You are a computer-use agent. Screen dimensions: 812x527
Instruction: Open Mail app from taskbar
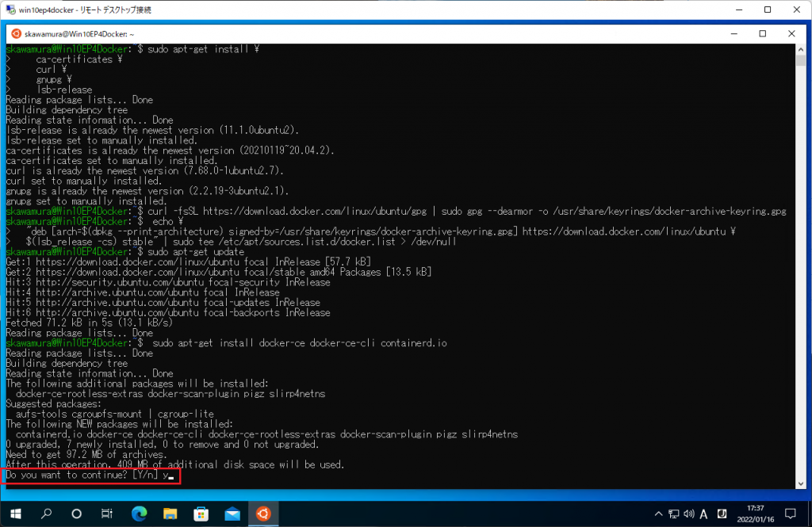[x=232, y=514]
